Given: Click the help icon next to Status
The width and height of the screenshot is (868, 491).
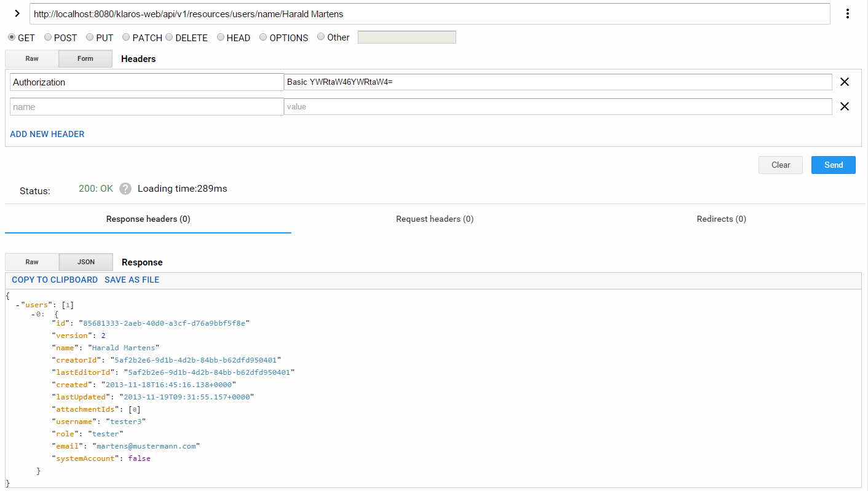Looking at the screenshot, I should click(125, 189).
